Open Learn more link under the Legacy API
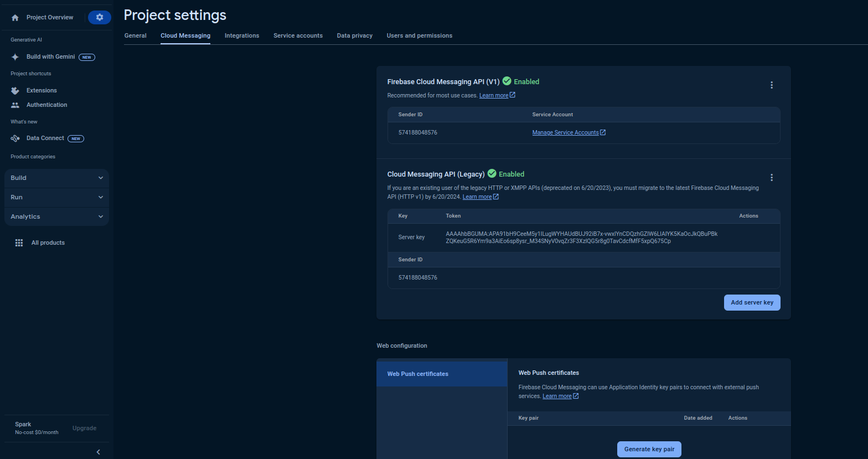The width and height of the screenshot is (868, 459). pyautogui.click(x=477, y=197)
